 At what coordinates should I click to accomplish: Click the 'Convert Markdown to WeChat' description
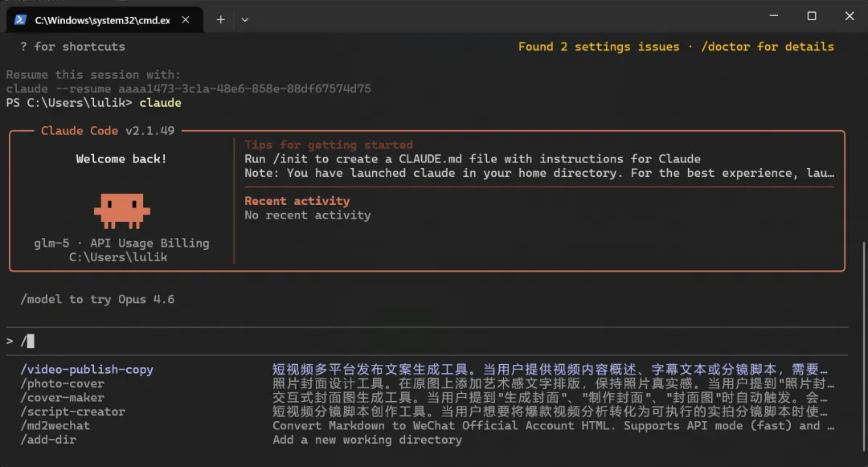(554, 425)
